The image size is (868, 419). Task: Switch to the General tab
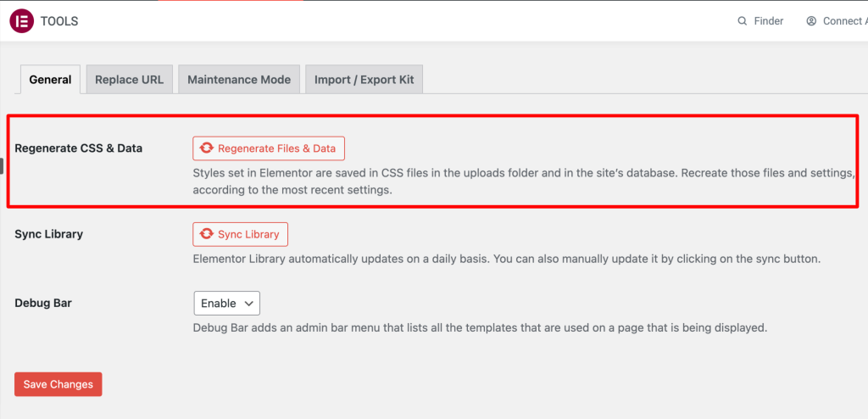tap(50, 80)
